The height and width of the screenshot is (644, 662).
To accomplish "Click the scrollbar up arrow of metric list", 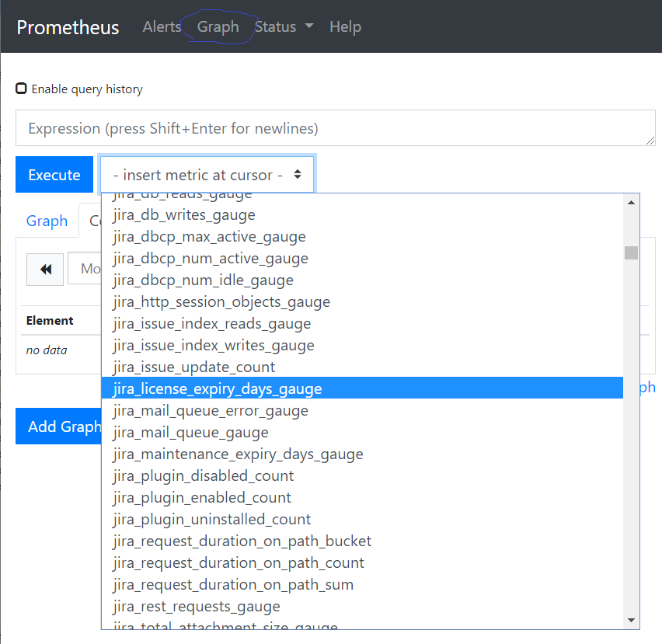I will pyautogui.click(x=631, y=201).
